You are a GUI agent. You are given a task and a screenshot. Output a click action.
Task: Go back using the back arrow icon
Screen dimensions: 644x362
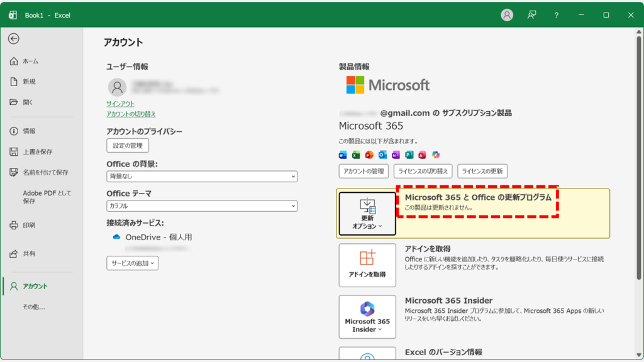pyautogui.click(x=14, y=38)
